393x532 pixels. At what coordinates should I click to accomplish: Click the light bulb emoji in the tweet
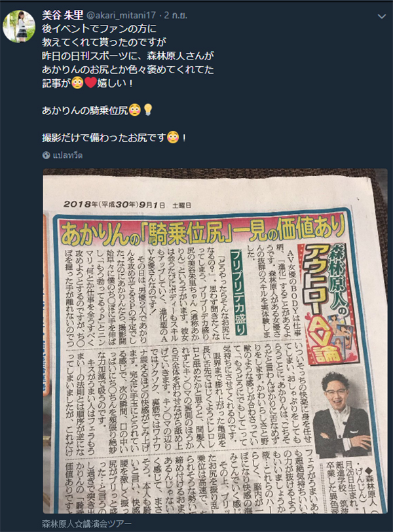click(x=148, y=110)
